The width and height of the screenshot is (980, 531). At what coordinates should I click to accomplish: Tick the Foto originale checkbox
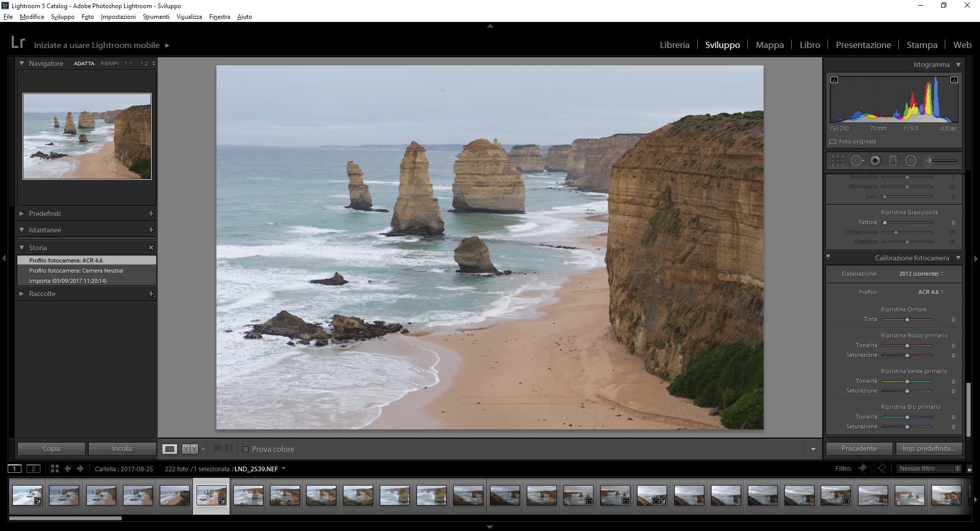[x=833, y=142]
